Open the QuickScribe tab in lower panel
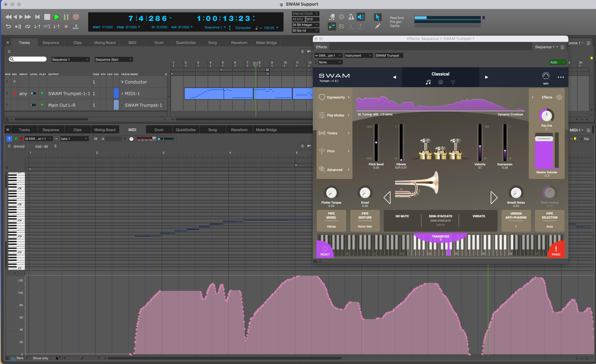 tap(186, 130)
